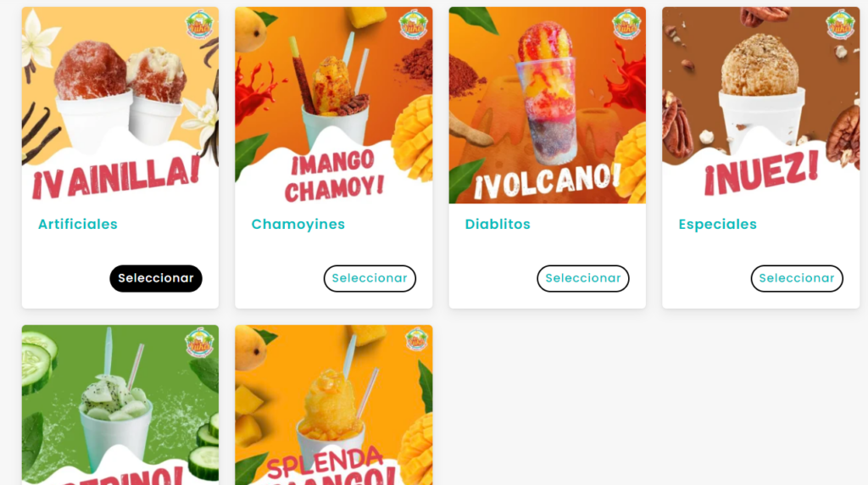Click brand logo on Volcano card
Viewport: 868px width, 485px height.
(x=626, y=25)
